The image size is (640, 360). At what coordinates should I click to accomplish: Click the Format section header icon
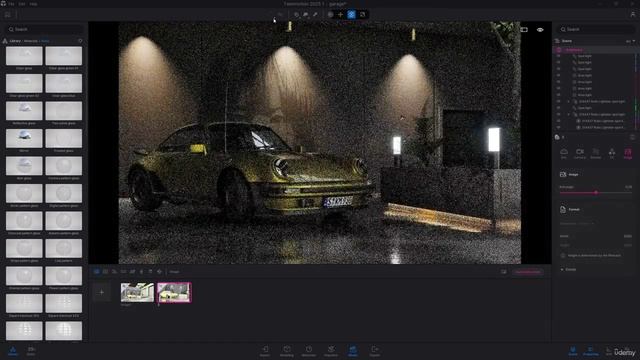tap(563, 209)
